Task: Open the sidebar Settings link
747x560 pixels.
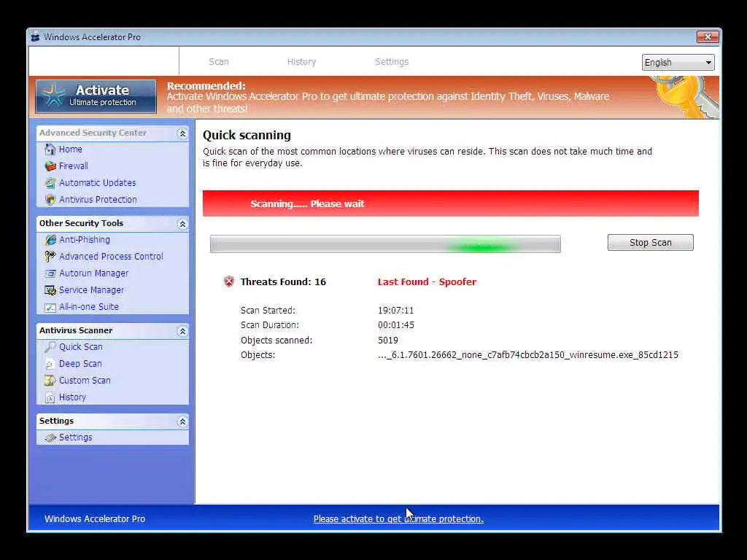Action: (x=75, y=437)
